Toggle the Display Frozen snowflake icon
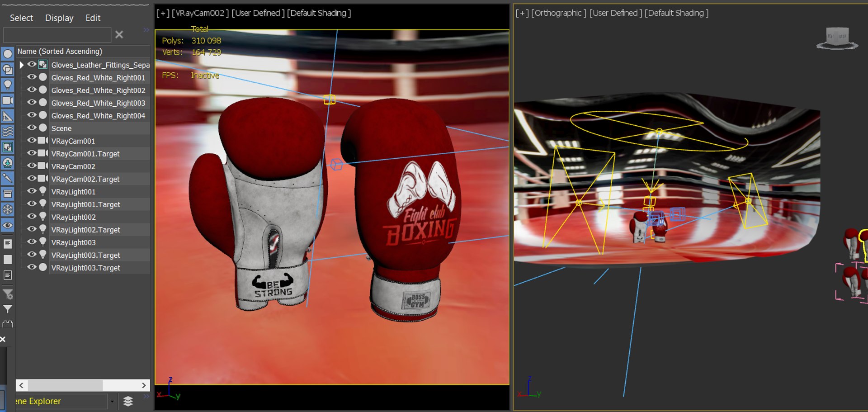Viewport: 868px width, 412px height. click(8, 209)
